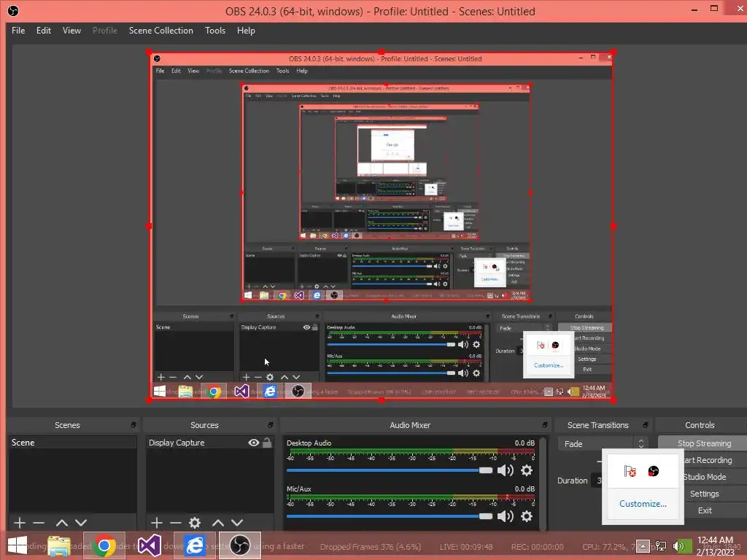Screen dimensions: 747x560
Task: Toggle Display Capture visibility eye
Action: [253, 443]
